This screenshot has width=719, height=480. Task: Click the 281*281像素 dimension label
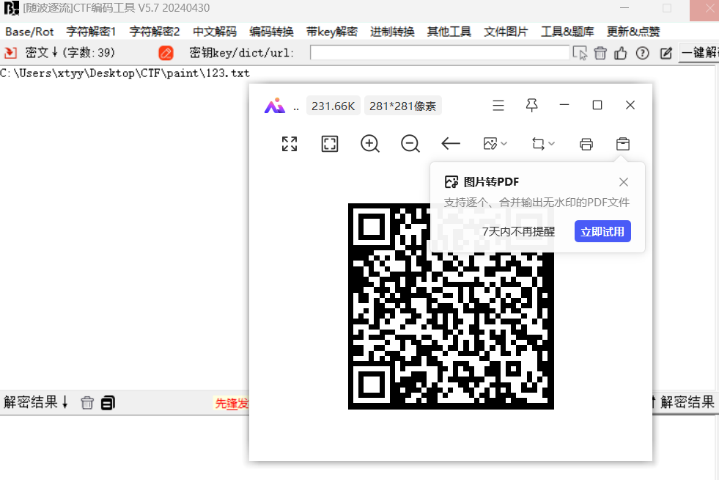(x=403, y=106)
